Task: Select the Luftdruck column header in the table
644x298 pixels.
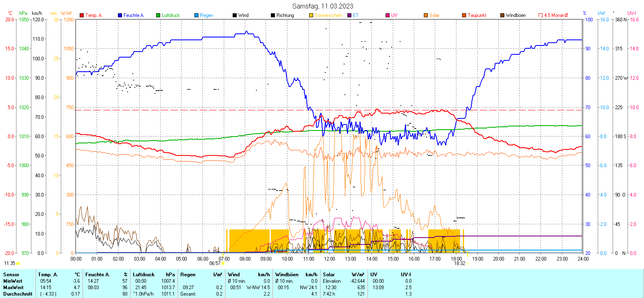Action: click(144, 275)
